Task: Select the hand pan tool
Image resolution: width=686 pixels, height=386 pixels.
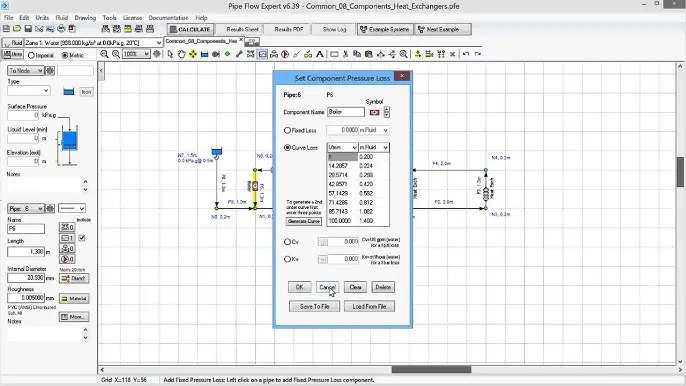Action: pos(181,54)
